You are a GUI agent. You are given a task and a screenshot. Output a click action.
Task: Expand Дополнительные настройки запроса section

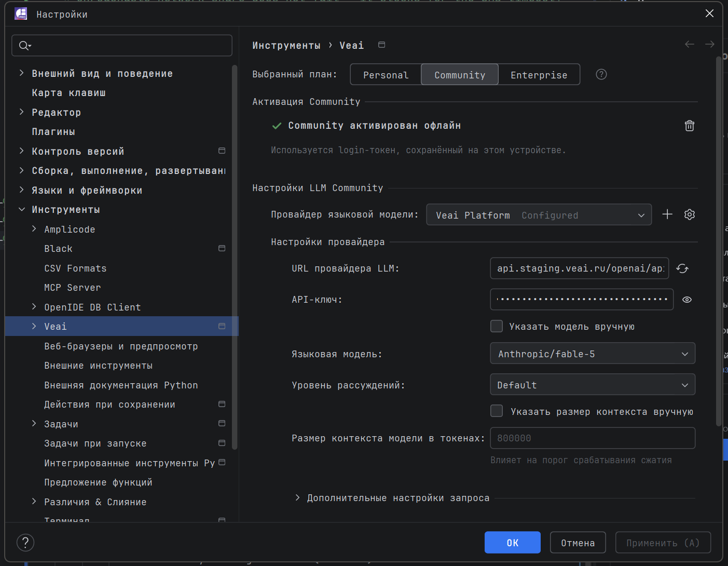pyautogui.click(x=297, y=497)
